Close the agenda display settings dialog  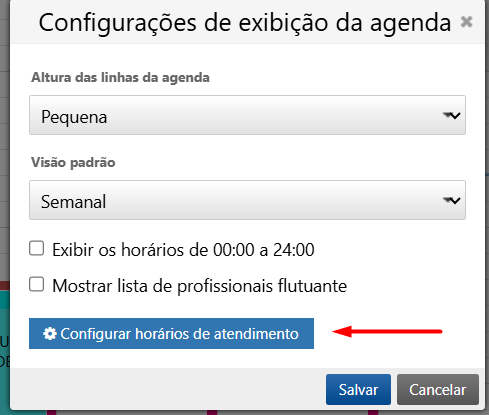[x=466, y=22]
